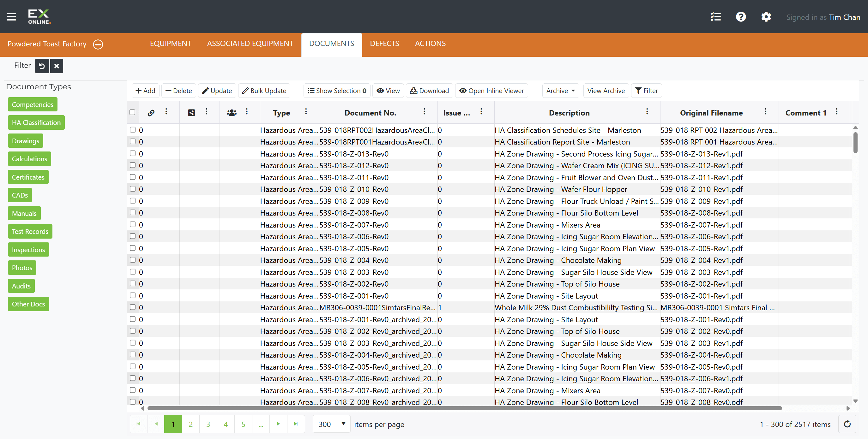
Task: Open the task checklist icon in header
Action: (x=715, y=17)
